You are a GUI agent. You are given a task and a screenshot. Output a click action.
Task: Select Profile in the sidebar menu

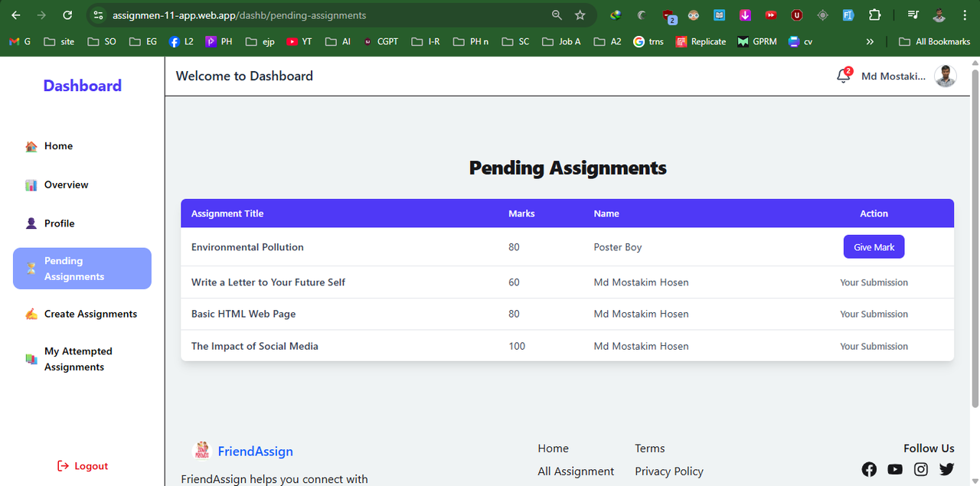click(x=82, y=223)
